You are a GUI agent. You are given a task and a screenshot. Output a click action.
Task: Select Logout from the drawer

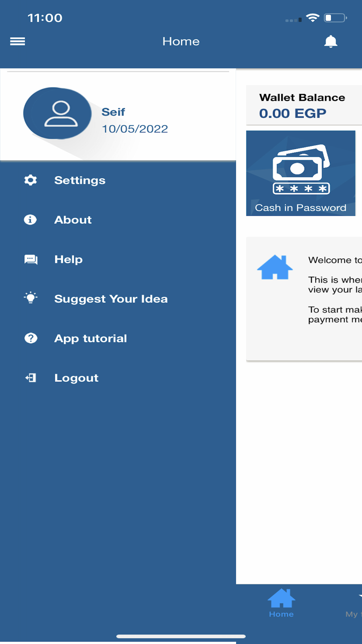tap(118, 378)
